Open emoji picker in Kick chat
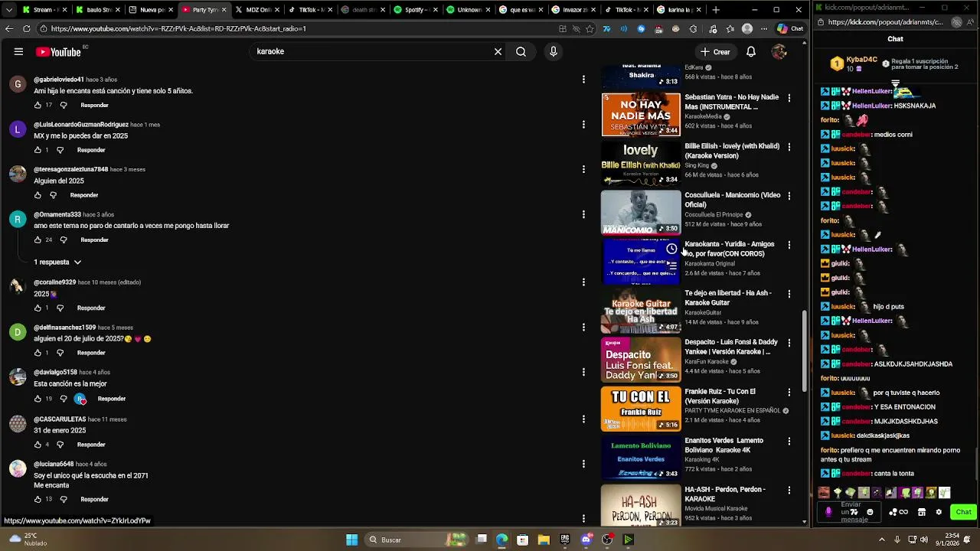 (870, 512)
